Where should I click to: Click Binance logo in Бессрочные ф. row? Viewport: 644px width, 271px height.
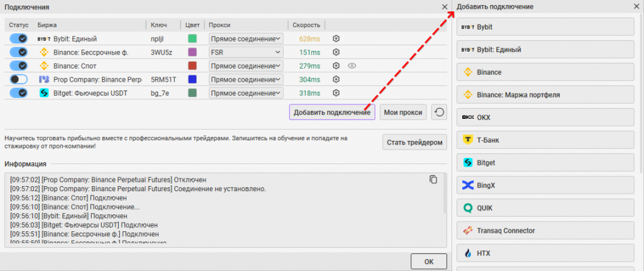[43, 52]
